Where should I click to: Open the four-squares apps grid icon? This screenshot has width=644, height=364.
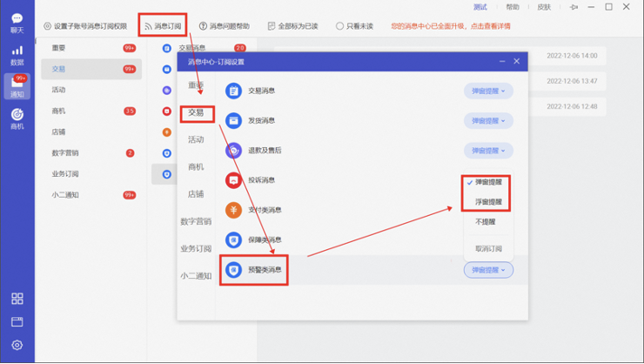coord(17,299)
